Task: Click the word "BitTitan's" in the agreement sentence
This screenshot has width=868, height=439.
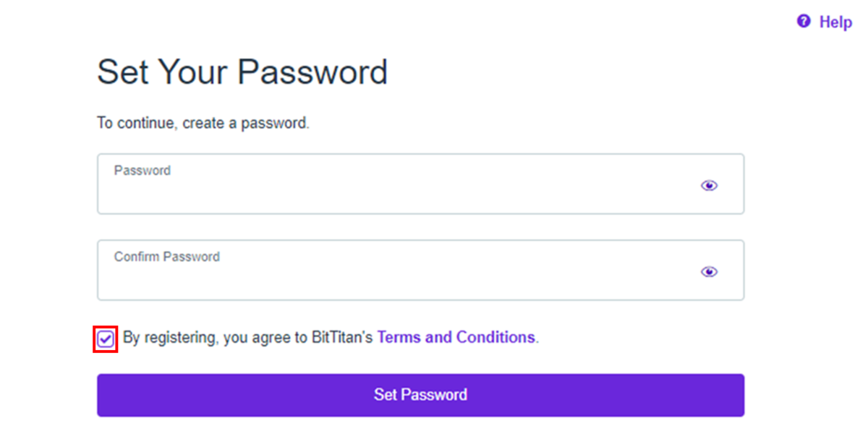Action: pyautogui.click(x=342, y=338)
